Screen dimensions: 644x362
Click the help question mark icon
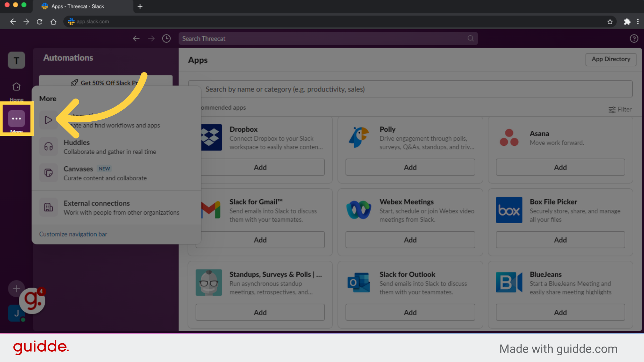point(634,39)
